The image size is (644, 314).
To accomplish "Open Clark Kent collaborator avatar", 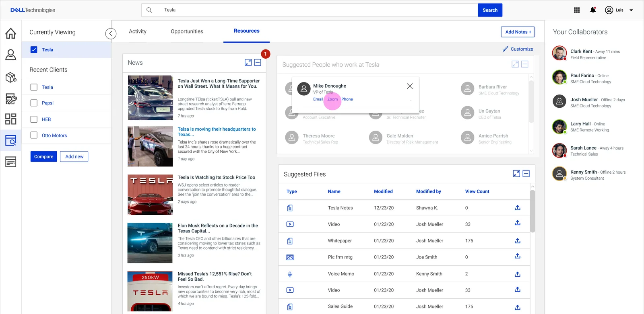I will (x=559, y=53).
